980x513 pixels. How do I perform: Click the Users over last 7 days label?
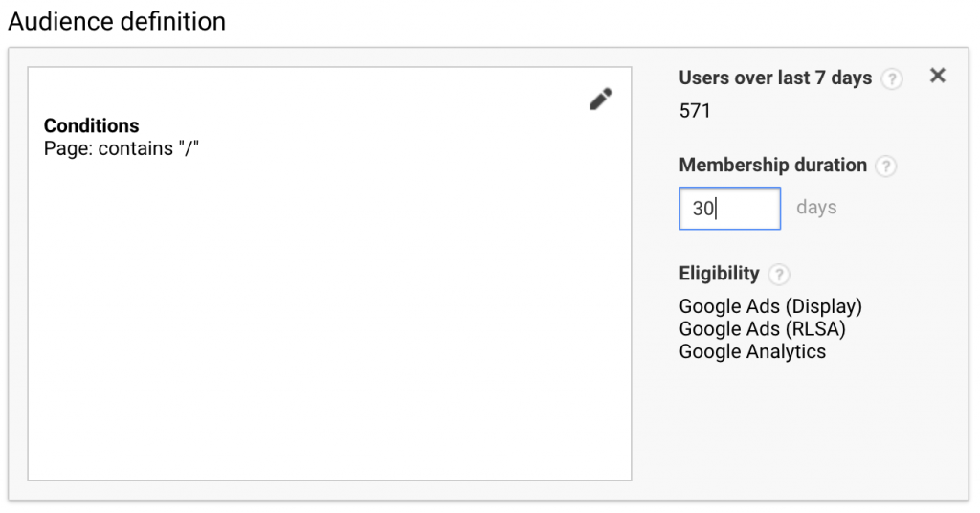pyautogui.click(x=775, y=78)
